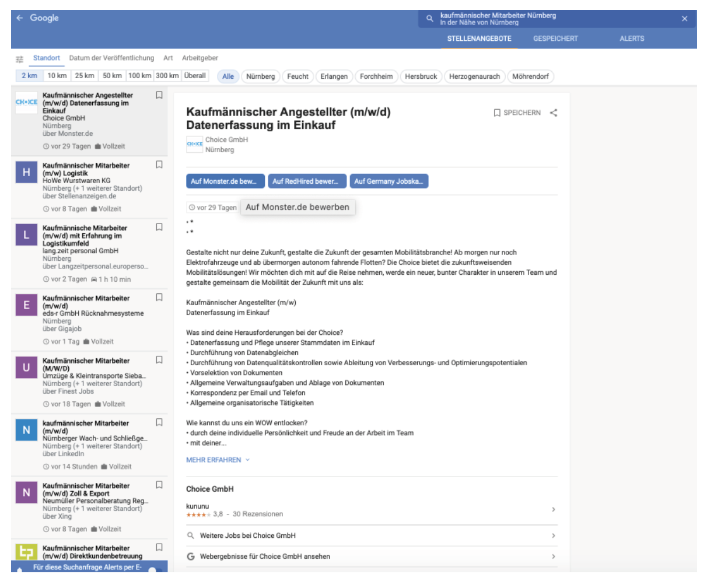Click the CH•ICE logo in the job list
728x588 pixels.
point(26,102)
